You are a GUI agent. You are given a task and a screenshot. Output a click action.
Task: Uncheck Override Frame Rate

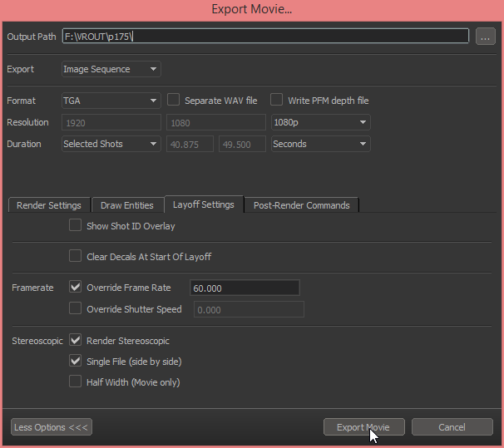76,288
